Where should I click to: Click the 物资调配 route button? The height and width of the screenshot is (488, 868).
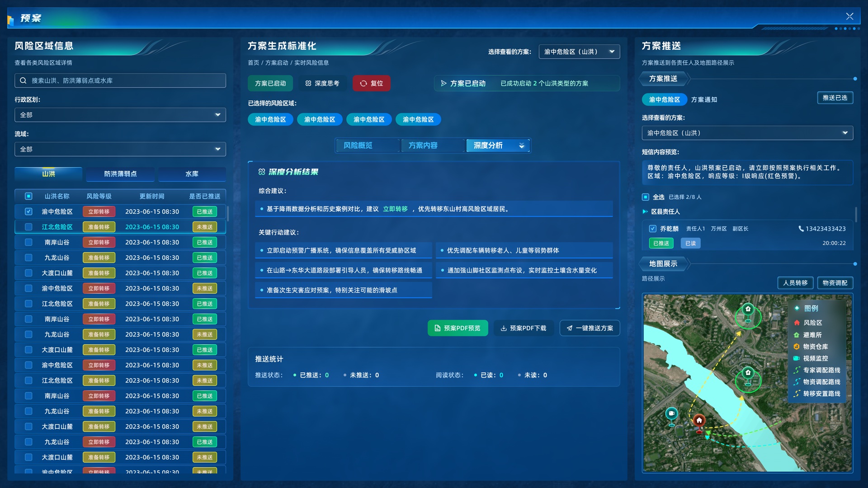click(835, 283)
